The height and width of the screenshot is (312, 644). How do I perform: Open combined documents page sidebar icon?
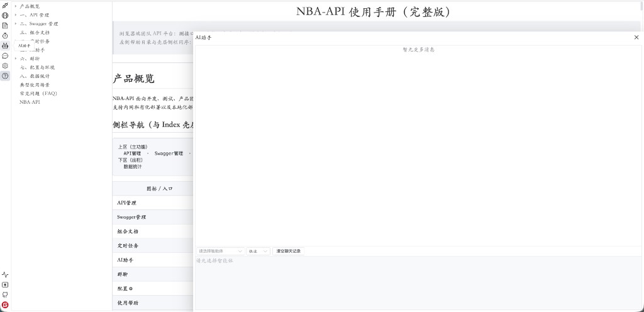pos(5,25)
